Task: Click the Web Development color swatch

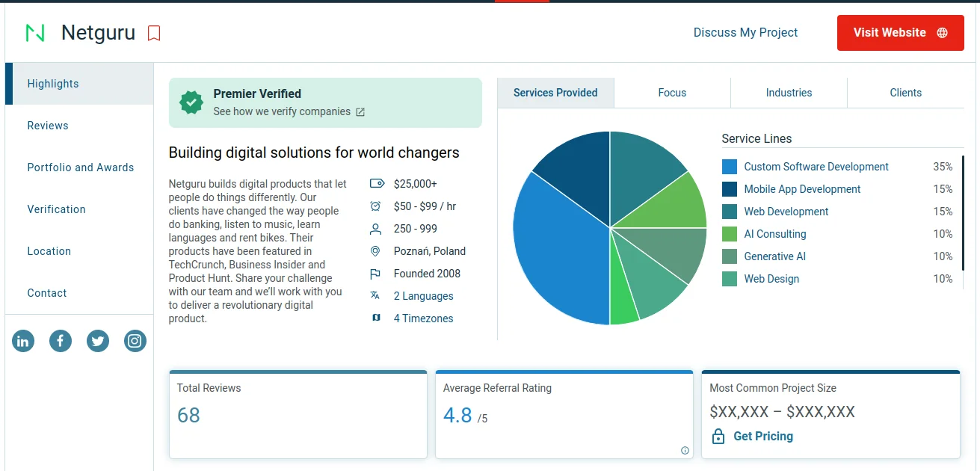Action: coord(730,212)
